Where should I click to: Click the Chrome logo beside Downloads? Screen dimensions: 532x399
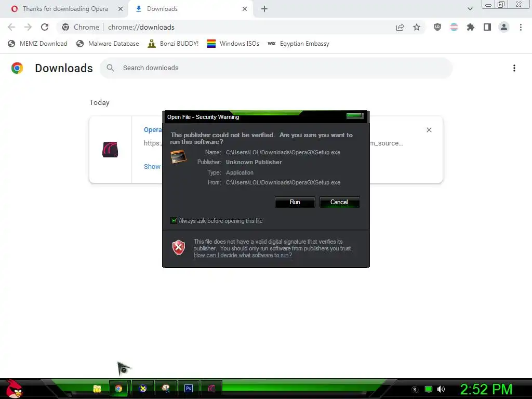coord(17,68)
